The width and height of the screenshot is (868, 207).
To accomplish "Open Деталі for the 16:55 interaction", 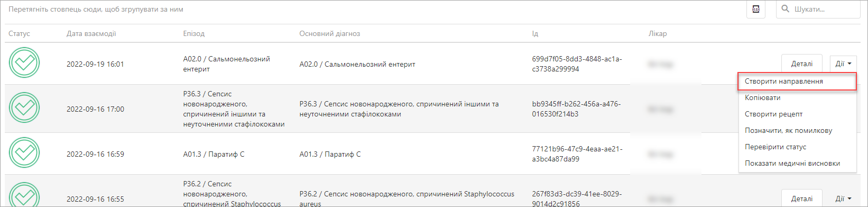I will [802, 199].
